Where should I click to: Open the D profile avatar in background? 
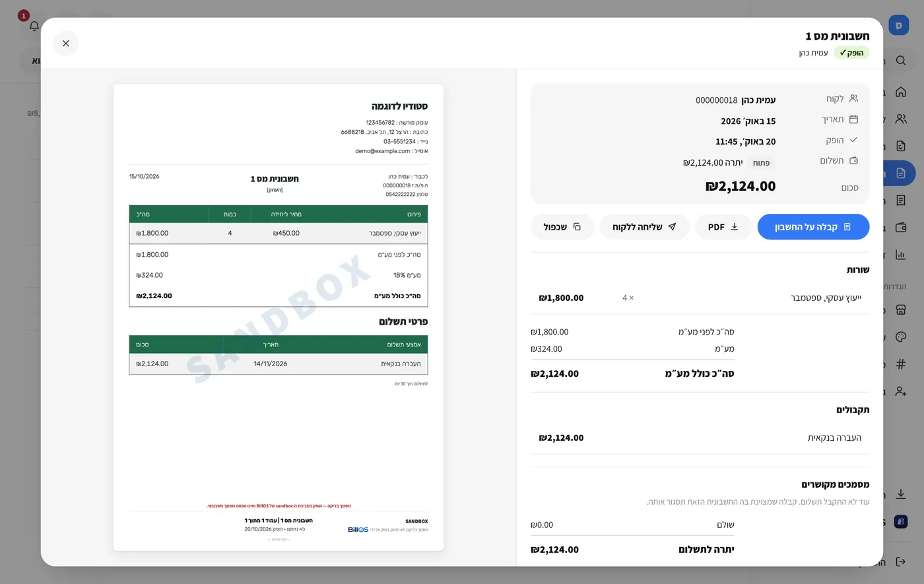[x=899, y=26]
